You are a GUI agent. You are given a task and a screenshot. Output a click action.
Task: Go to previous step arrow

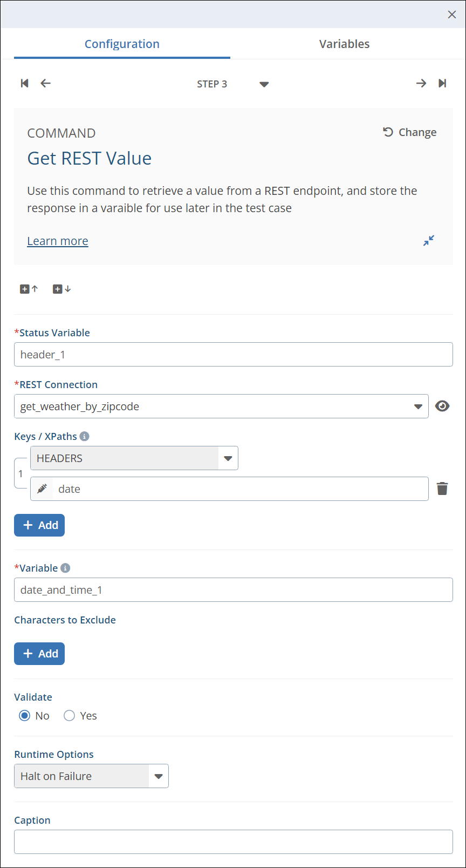(46, 83)
